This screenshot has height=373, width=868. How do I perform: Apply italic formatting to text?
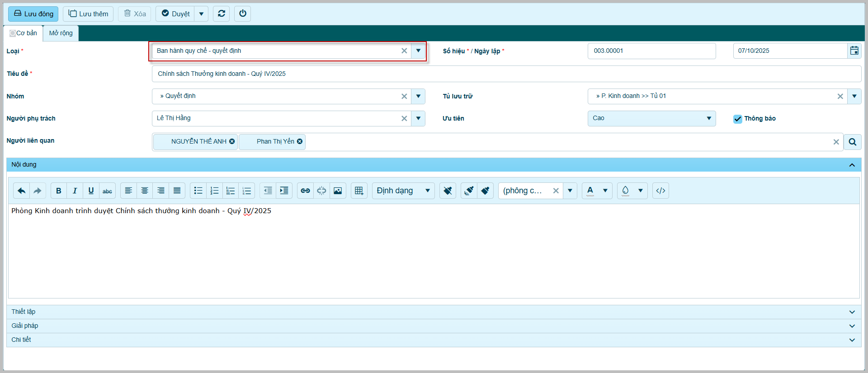click(x=75, y=191)
